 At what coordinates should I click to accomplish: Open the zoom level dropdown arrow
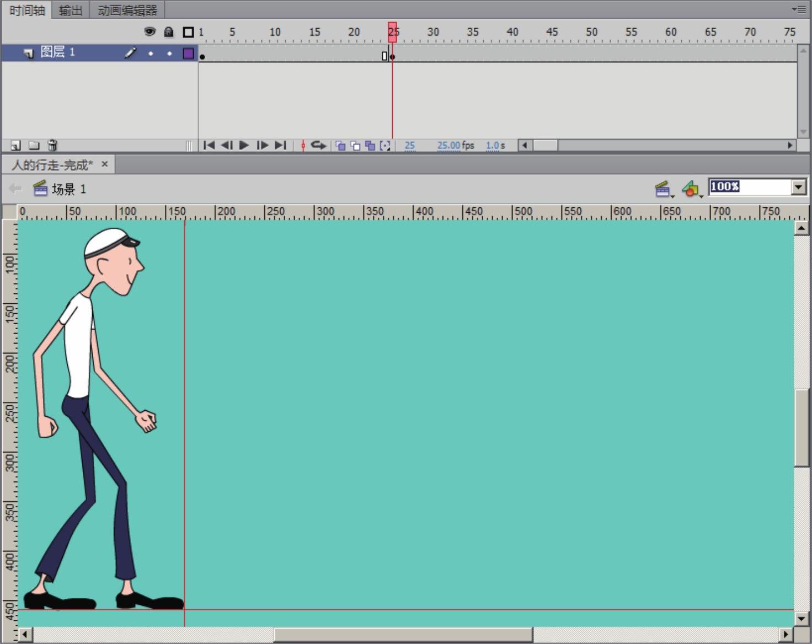[x=799, y=187]
